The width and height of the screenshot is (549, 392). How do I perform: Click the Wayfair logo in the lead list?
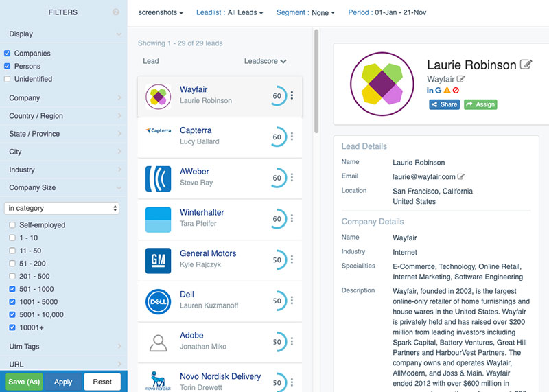pos(159,97)
